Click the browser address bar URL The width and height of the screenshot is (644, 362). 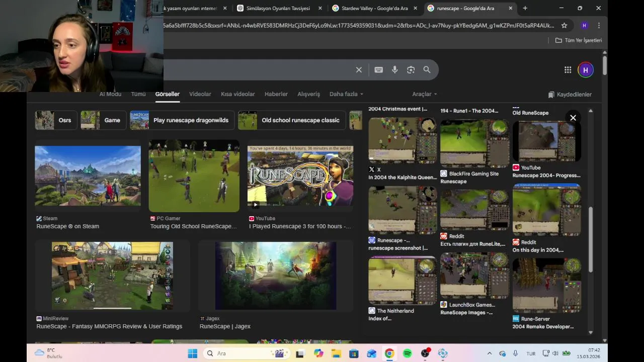pyautogui.click(x=358, y=25)
